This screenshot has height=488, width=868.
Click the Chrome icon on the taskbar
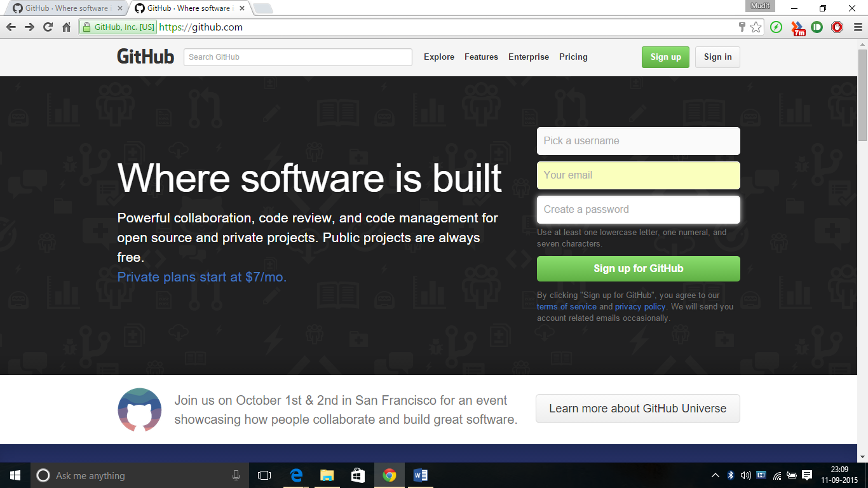390,475
